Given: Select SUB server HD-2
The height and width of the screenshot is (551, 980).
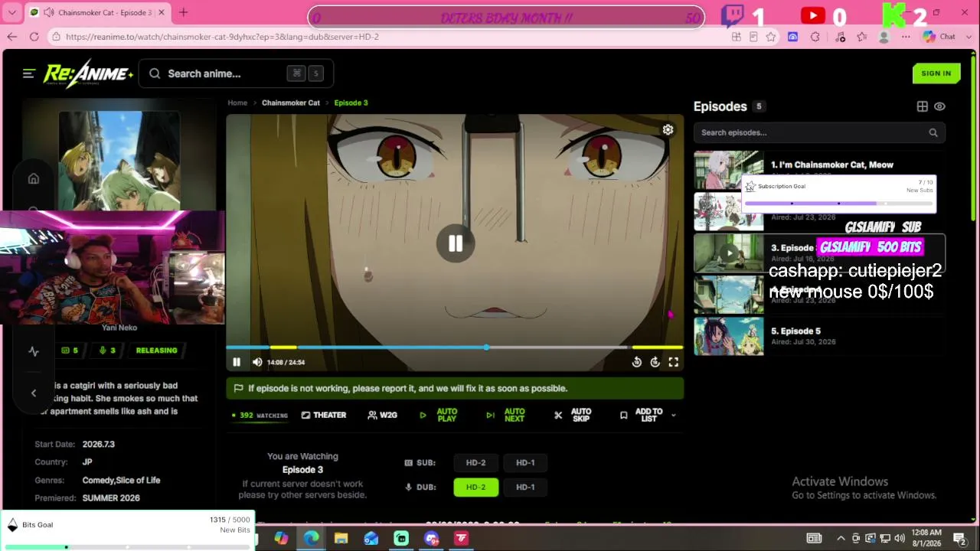Looking at the screenshot, I should [475, 462].
